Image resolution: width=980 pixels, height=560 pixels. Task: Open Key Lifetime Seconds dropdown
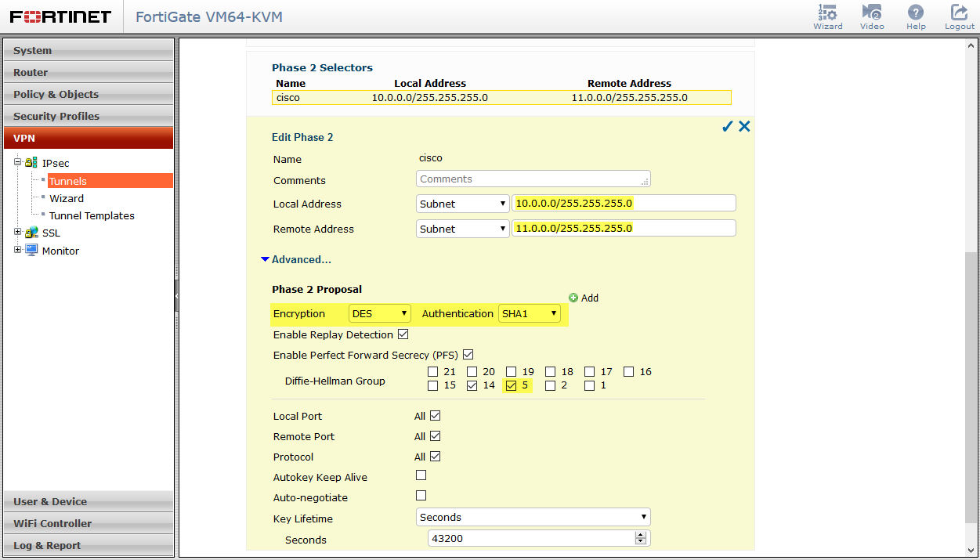[x=533, y=517]
